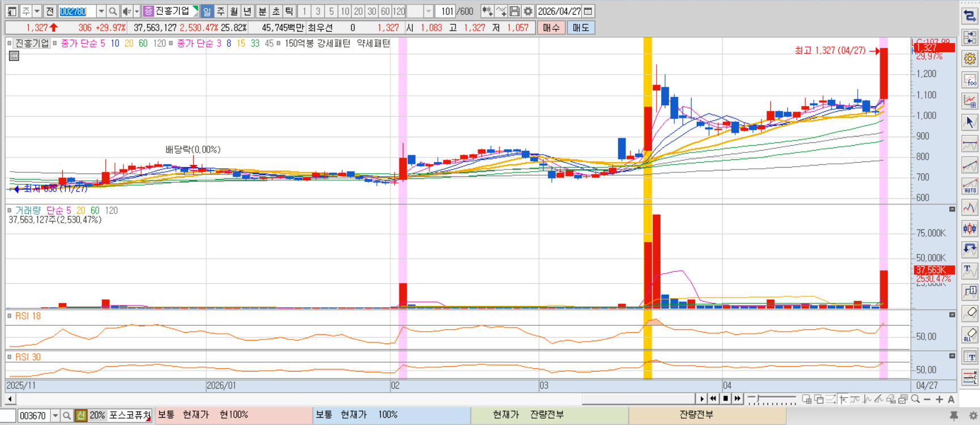Image resolution: width=980 pixels, height=425 pixels.
Task: Click the 전 button beside stock code
Action: click(50, 11)
